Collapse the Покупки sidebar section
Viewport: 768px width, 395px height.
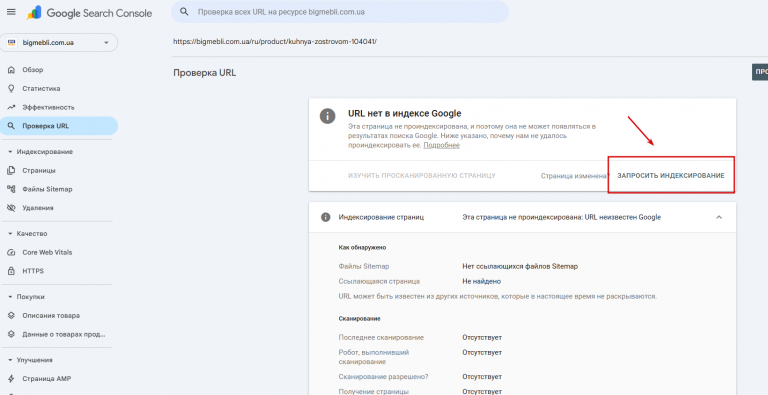10,297
